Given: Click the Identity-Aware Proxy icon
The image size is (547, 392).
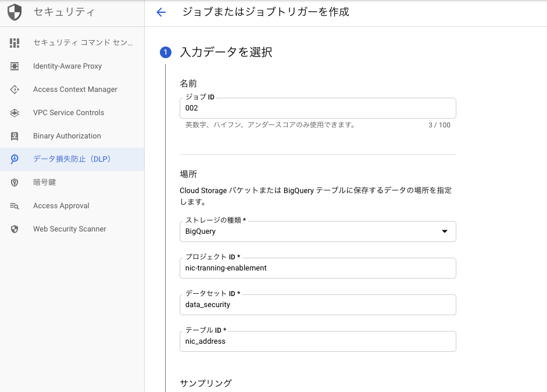Looking at the screenshot, I should (15, 66).
